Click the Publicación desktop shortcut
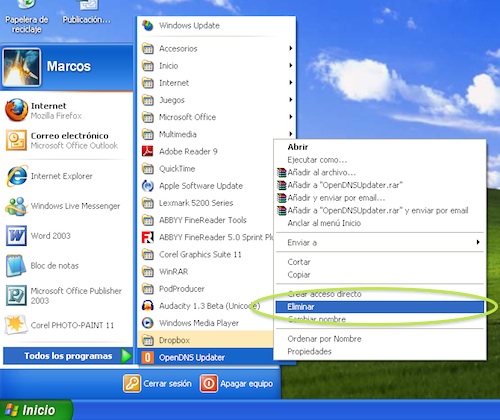The height and width of the screenshot is (420, 500). pyautogui.click(x=86, y=13)
